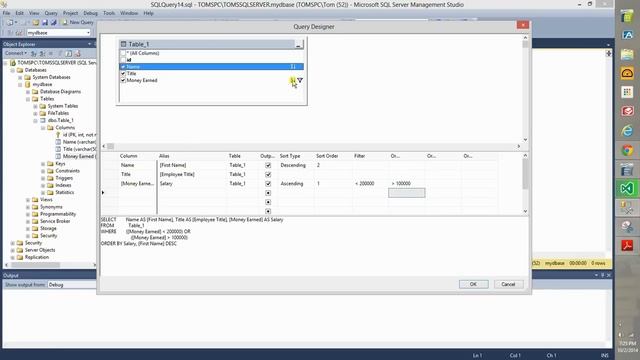Toggle the Output checkbox for Title grid row

(268, 174)
